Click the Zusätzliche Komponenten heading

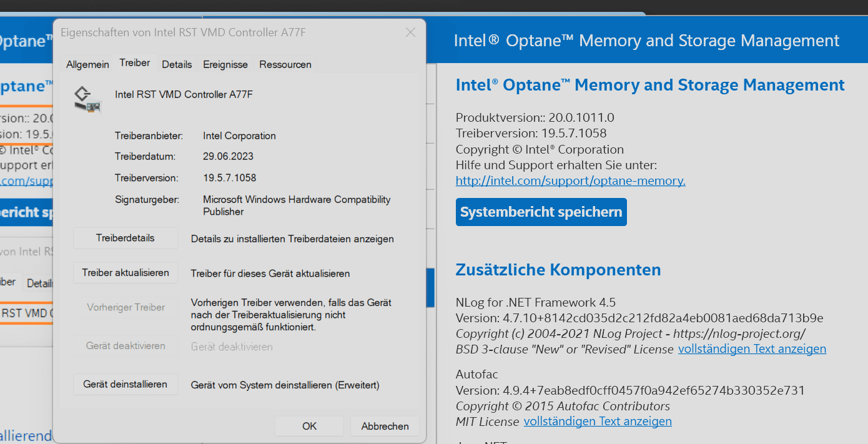558,270
